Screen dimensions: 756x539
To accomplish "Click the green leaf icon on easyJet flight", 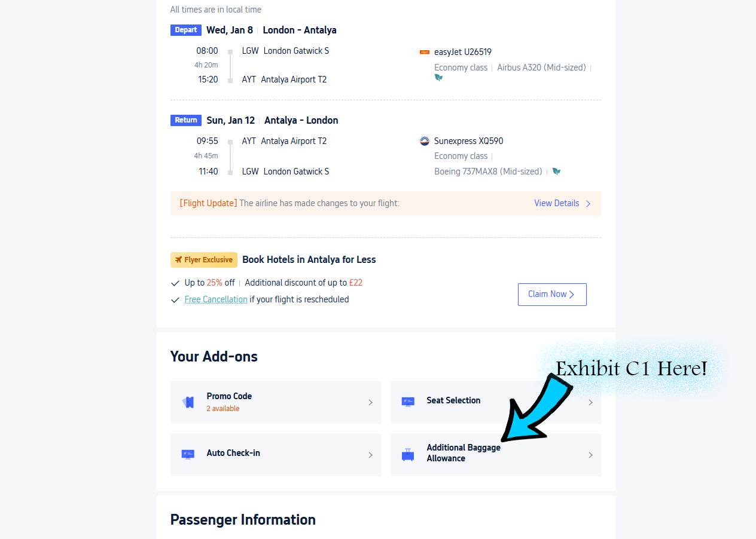I will point(438,78).
